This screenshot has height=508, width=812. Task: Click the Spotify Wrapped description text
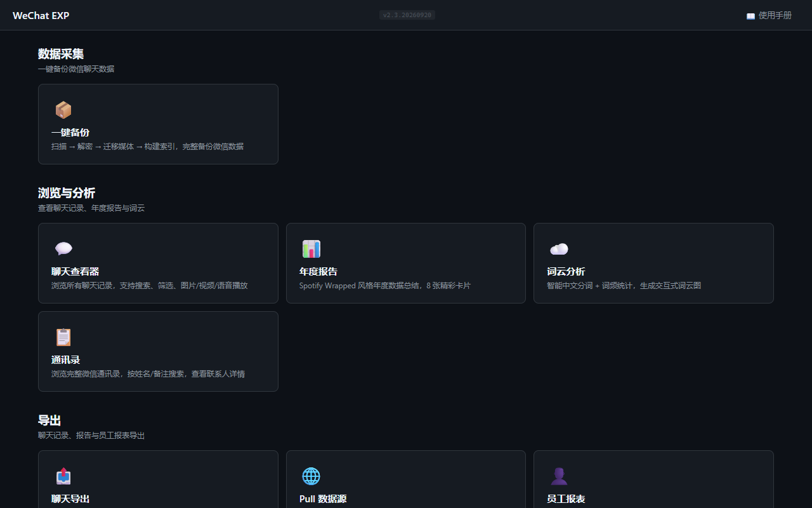(385, 286)
